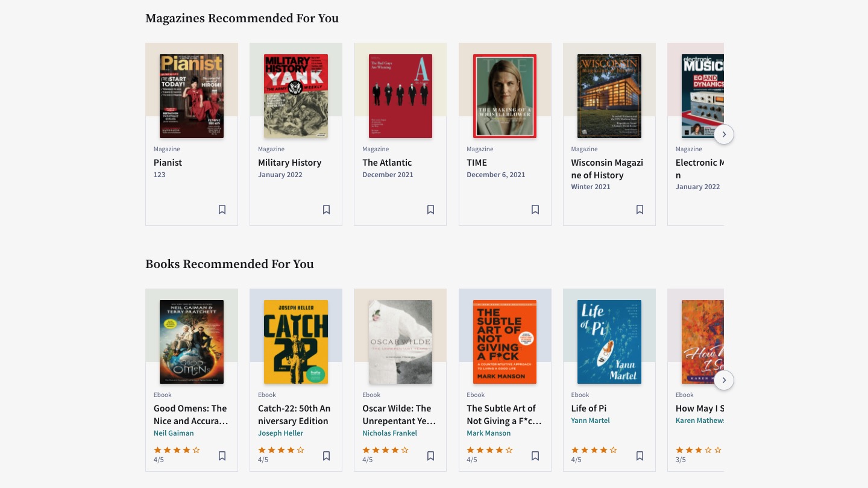868x488 pixels.
Task: Bookmark the Pianist magazine
Action: [222, 210]
